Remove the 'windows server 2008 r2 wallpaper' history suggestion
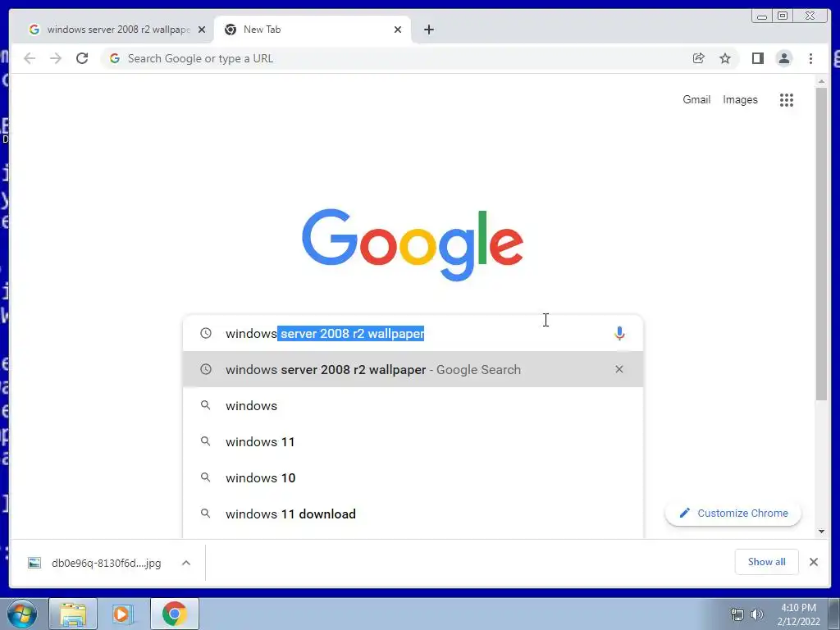840x630 pixels. [619, 369]
